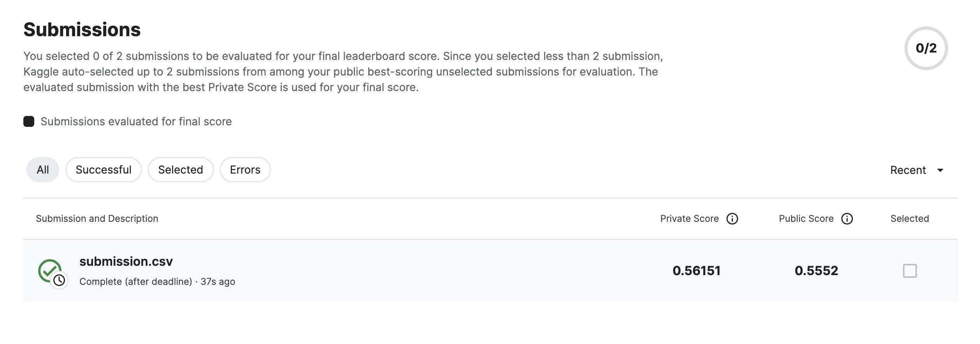Screen dimensions: 980x344
Task: Click the 0/2 selection counter circle
Action: (926, 48)
